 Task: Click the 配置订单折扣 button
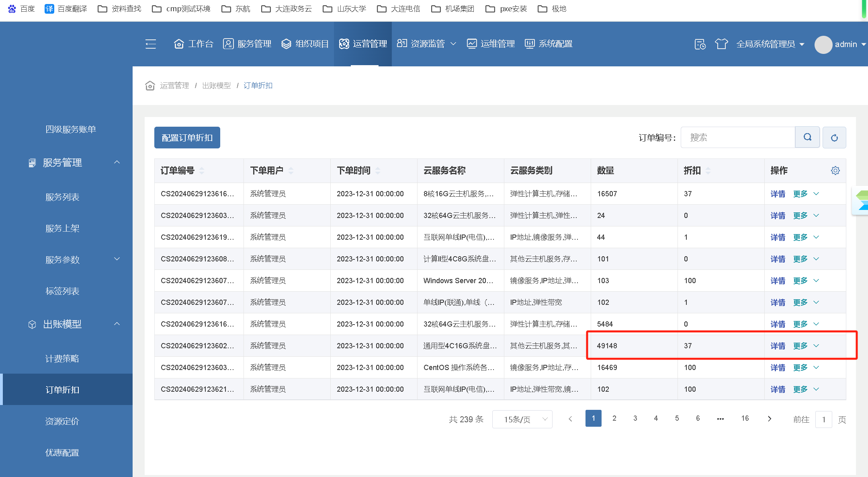(187, 138)
